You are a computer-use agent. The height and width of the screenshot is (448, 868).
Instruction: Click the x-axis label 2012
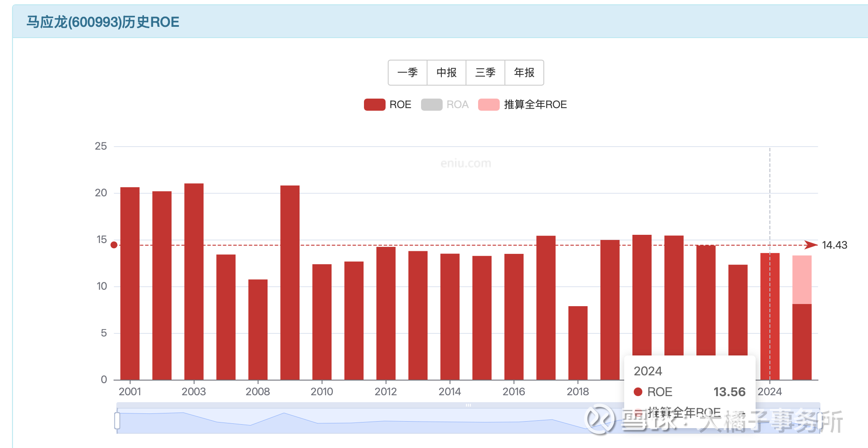386,392
